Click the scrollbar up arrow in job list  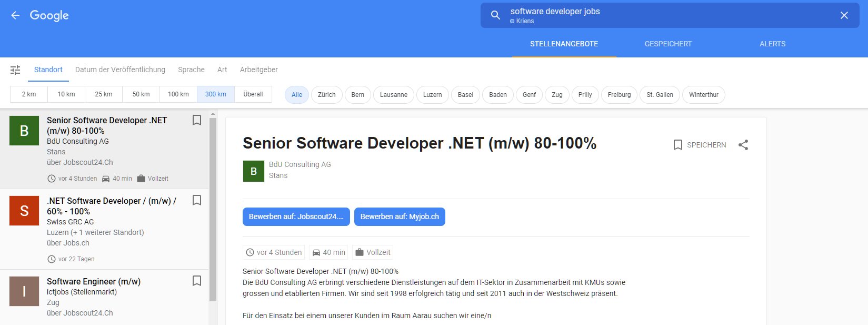pyautogui.click(x=213, y=114)
